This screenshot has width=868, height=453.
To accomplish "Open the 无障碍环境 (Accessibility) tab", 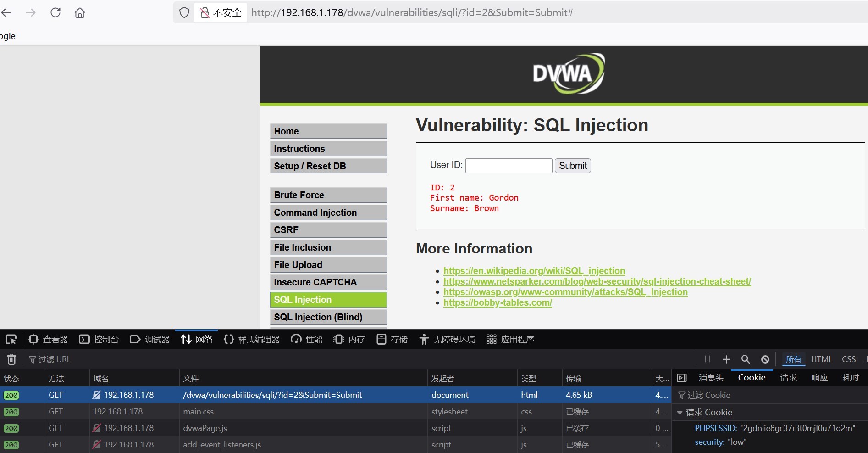I will point(447,340).
